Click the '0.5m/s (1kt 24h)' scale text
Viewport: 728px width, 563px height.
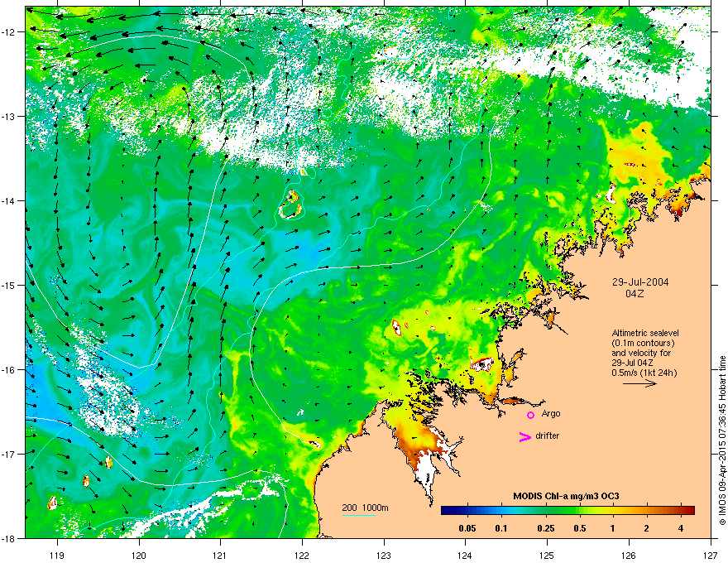(x=644, y=373)
